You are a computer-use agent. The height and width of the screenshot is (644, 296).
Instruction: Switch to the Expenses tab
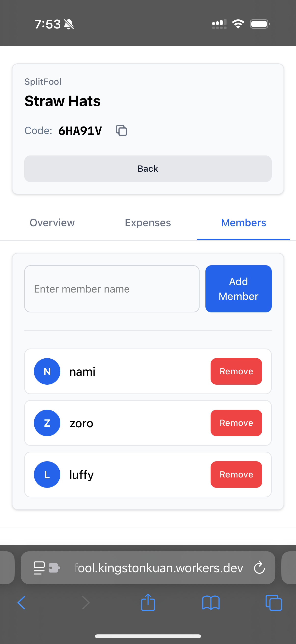click(148, 223)
